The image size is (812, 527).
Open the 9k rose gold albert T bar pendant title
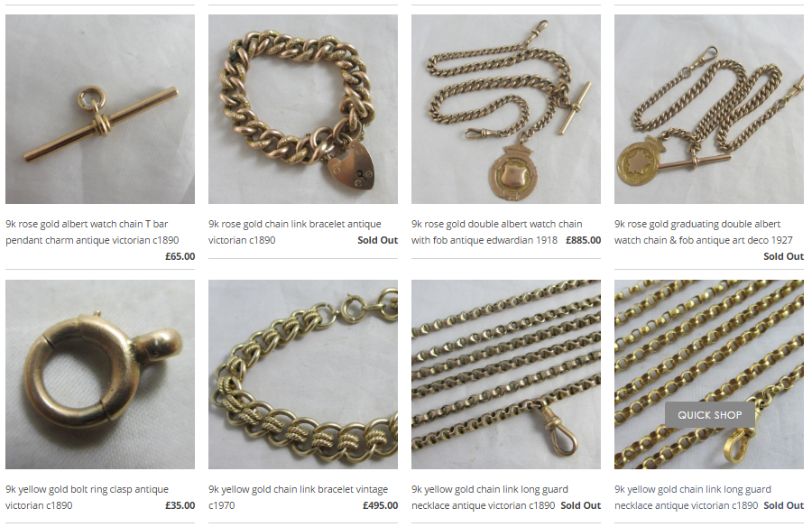point(92,232)
